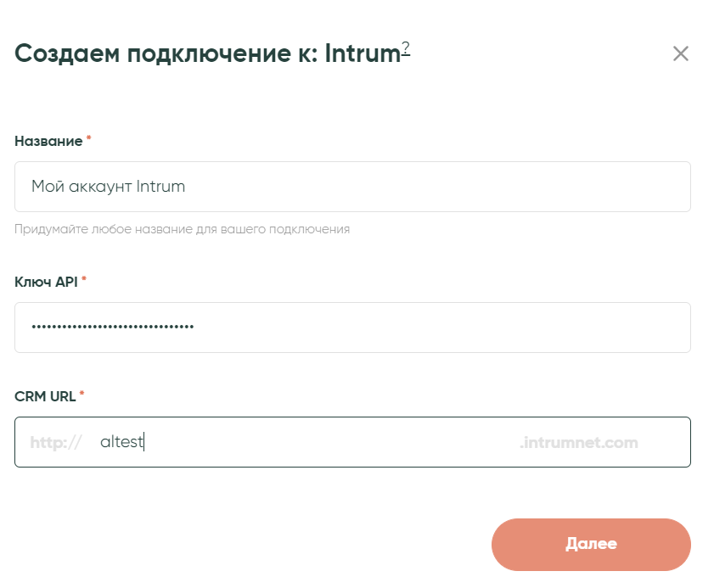Image resolution: width=714 pixels, height=588 pixels.
Task: Click the dialog title 'Создаем подключение к: Intrum'
Action: pos(206,54)
